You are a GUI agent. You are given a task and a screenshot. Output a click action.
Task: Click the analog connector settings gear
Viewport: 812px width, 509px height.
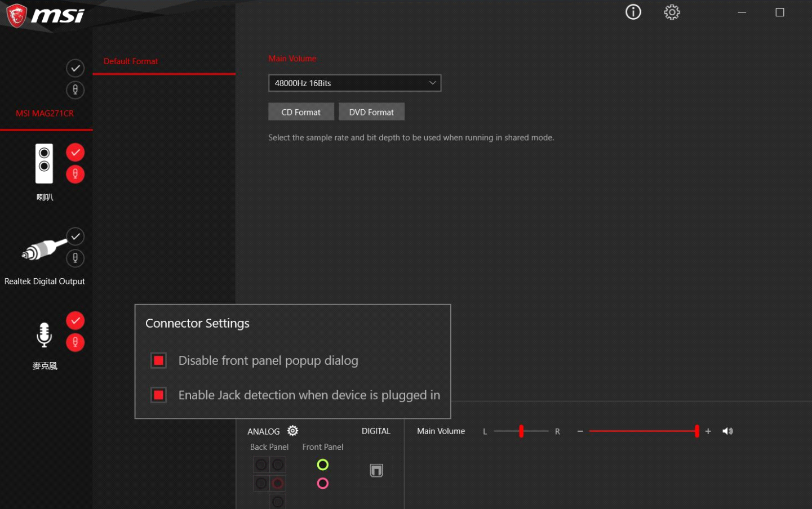click(292, 431)
